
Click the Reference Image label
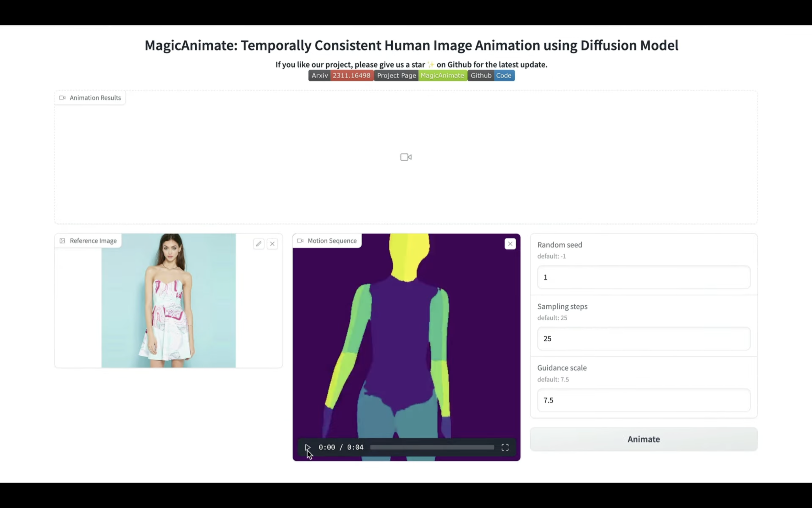coord(88,241)
